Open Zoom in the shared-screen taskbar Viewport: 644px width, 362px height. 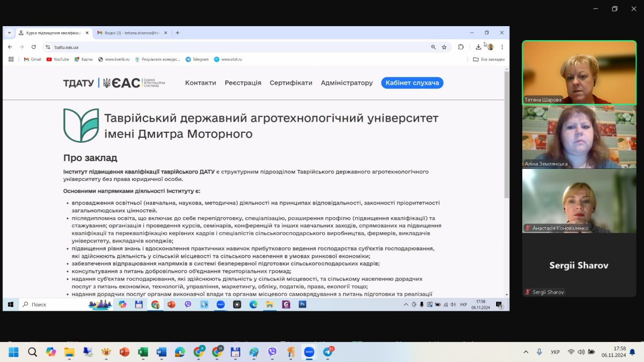[220, 304]
